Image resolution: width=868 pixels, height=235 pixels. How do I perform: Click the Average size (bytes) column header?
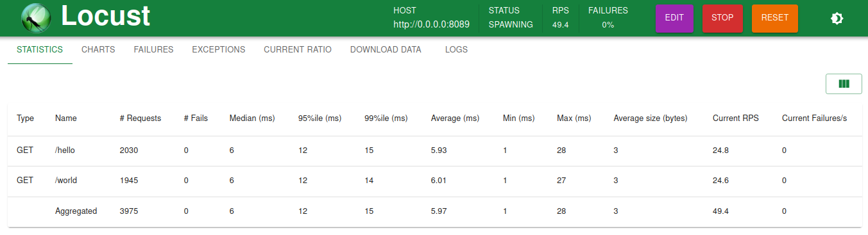pos(651,118)
